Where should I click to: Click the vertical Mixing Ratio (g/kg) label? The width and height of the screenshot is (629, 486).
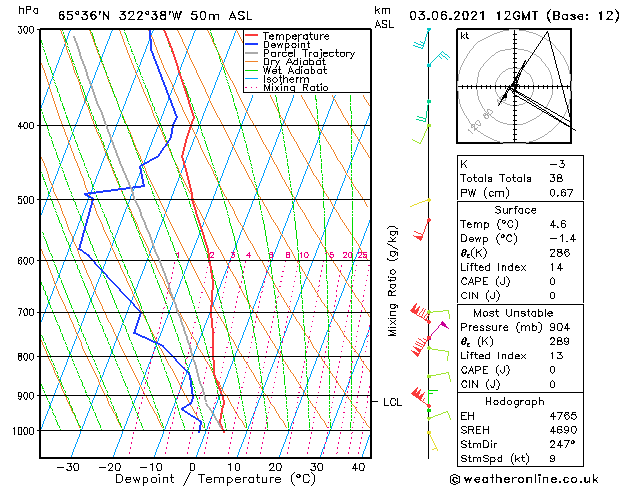coord(392,281)
